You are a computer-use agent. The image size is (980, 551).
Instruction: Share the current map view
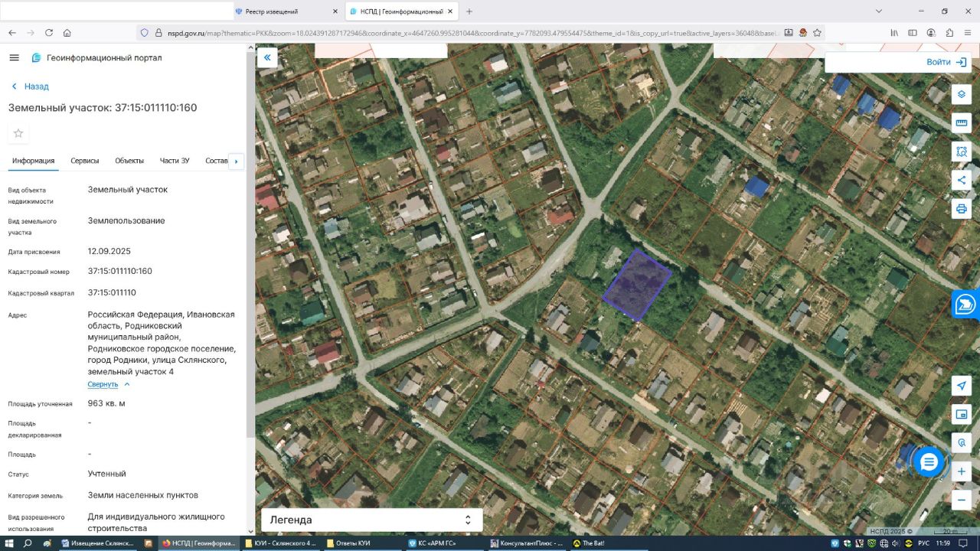pyautogui.click(x=962, y=180)
